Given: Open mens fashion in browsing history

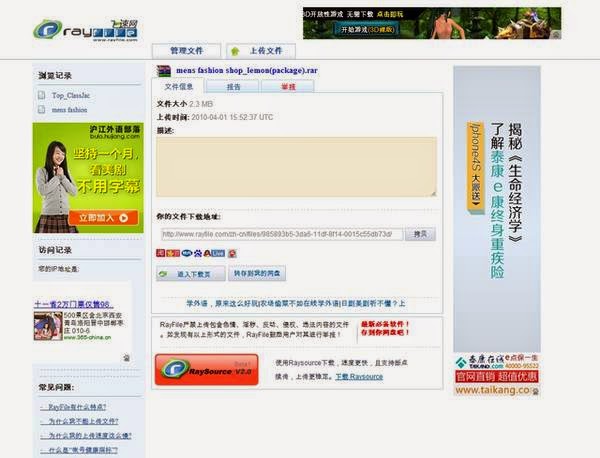Looking at the screenshot, I should (69, 110).
